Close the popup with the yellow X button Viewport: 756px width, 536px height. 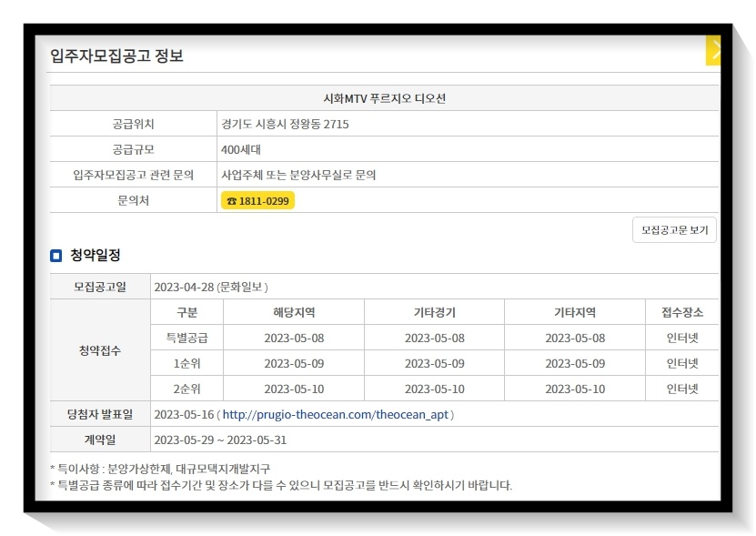(x=713, y=50)
